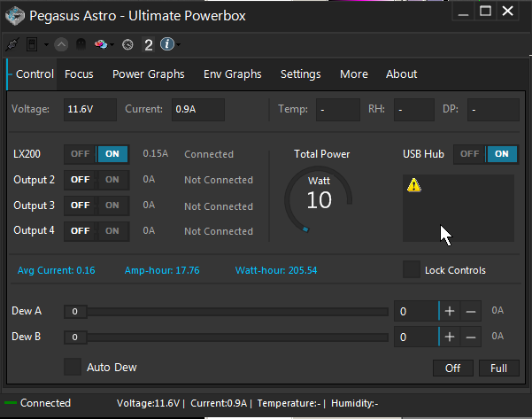Decrease Dew B with minus button
Viewport: 532px width, 419px height.
tap(471, 337)
